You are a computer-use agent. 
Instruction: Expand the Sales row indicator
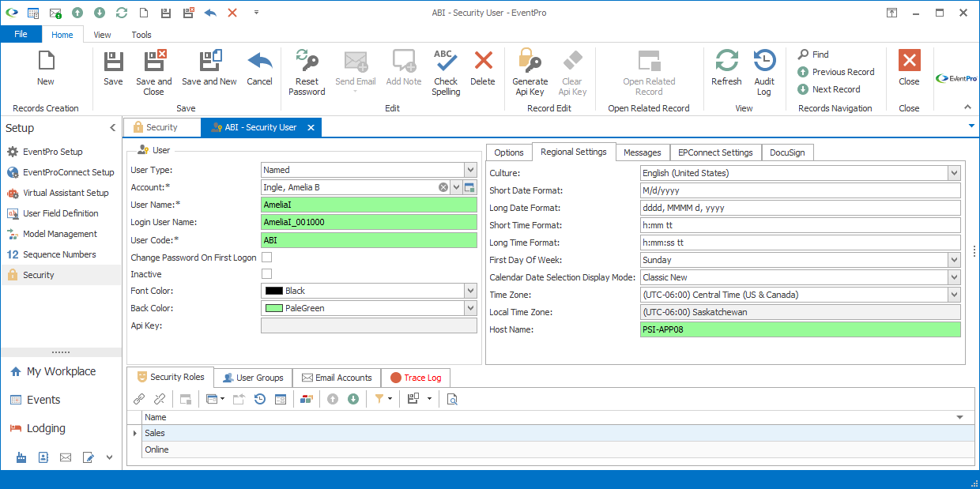(x=134, y=433)
